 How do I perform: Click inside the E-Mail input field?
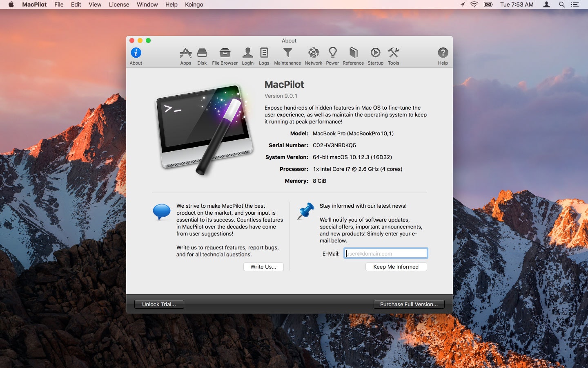385,253
